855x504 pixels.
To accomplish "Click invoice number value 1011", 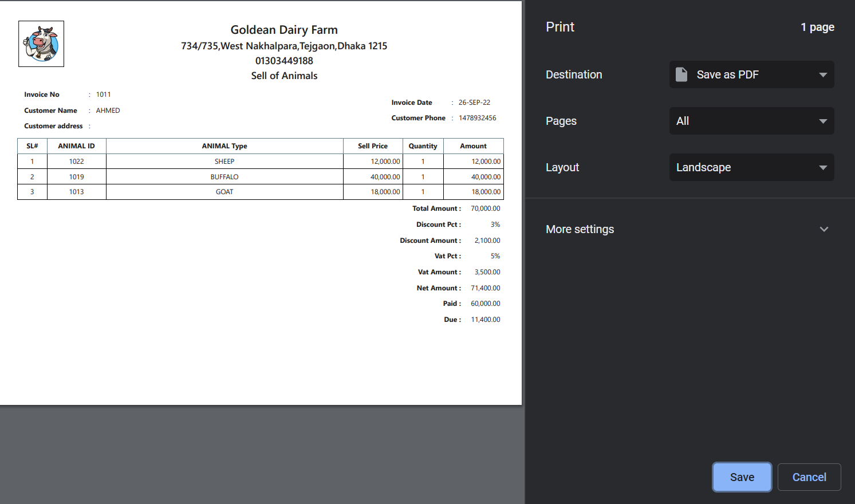I will pos(103,94).
